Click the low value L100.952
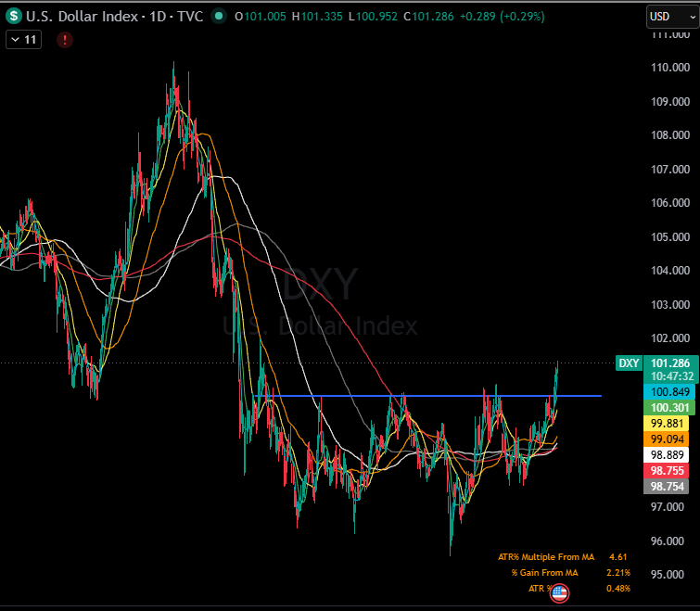The height and width of the screenshot is (611, 700). [x=374, y=17]
